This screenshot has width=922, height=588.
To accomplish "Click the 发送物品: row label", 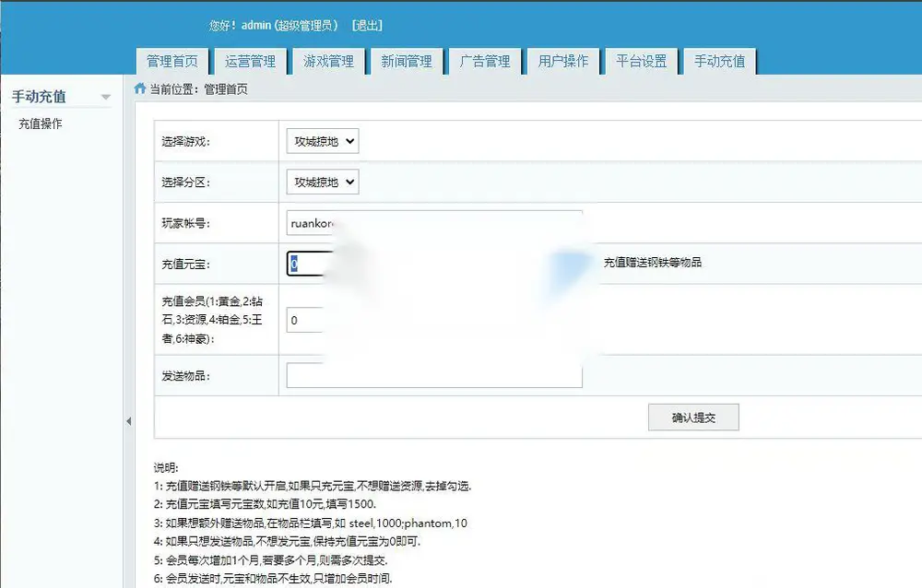I will pyautogui.click(x=186, y=376).
